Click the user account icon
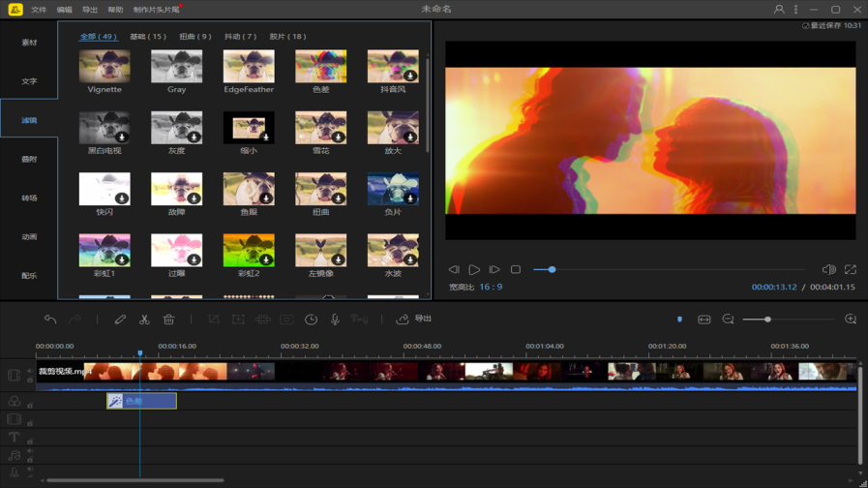 [779, 10]
